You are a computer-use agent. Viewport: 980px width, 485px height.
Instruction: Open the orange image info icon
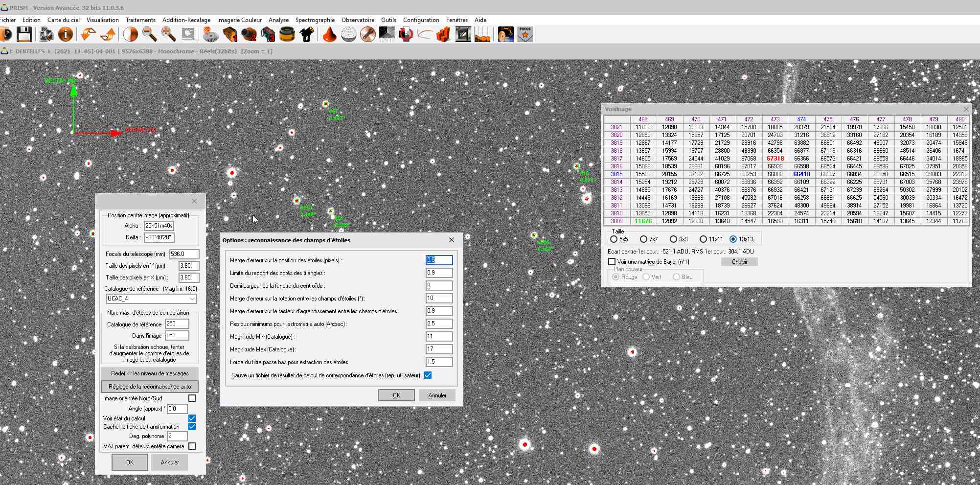pyautogui.click(x=65, y=34)
